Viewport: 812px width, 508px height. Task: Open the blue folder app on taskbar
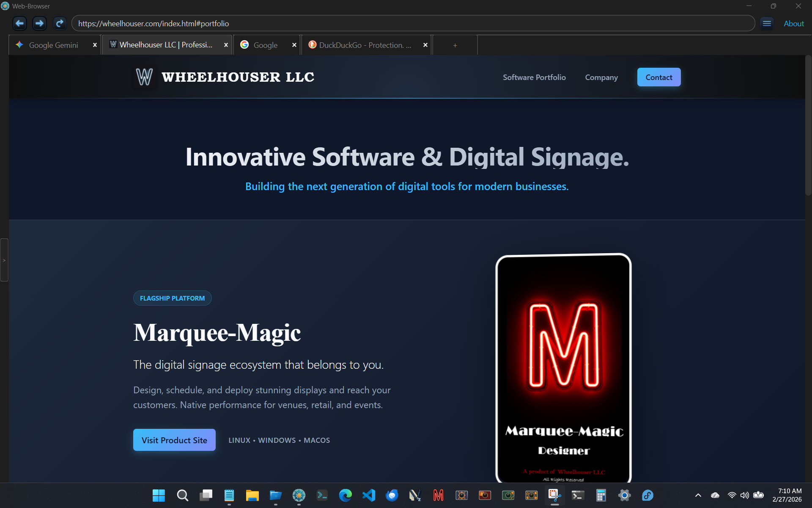coord(275,495)
